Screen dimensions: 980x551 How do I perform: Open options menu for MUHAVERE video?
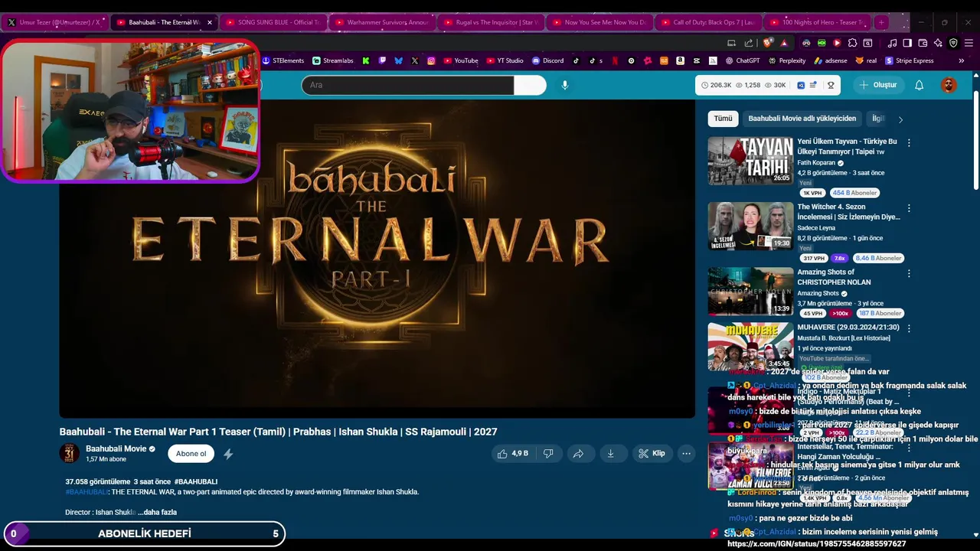(x=909, y=328)
